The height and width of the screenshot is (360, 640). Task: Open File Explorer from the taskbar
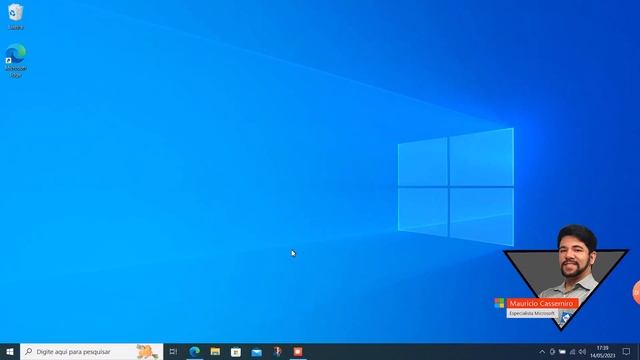(x=215, y=351)
